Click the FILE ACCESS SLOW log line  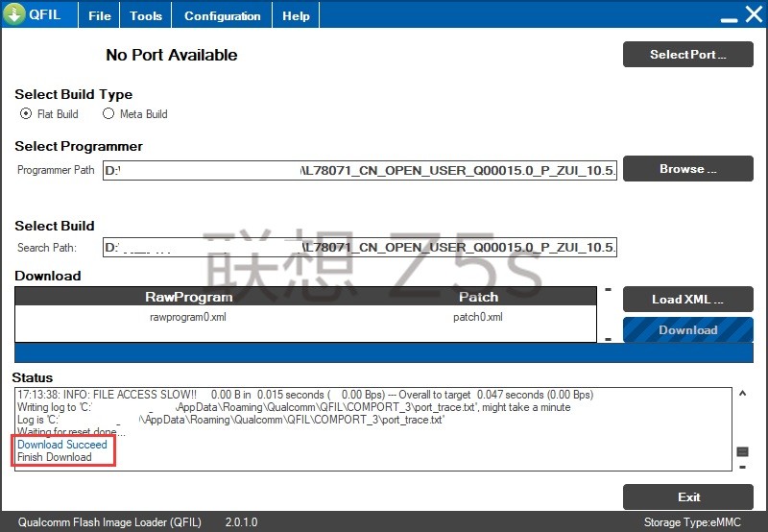pos(305,395)
